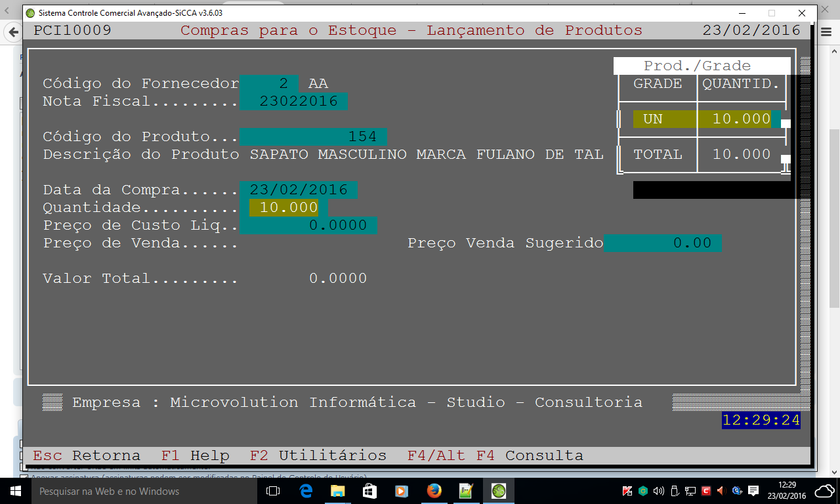
Task: Click the TOTAL label in the grade table
Action: click(x=658, y=154)
